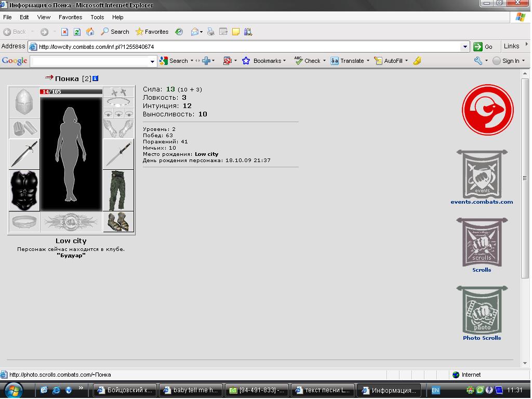Click the page vertical scrollbar
This screenshot has height=399, width=532.
tap(525, 178)
